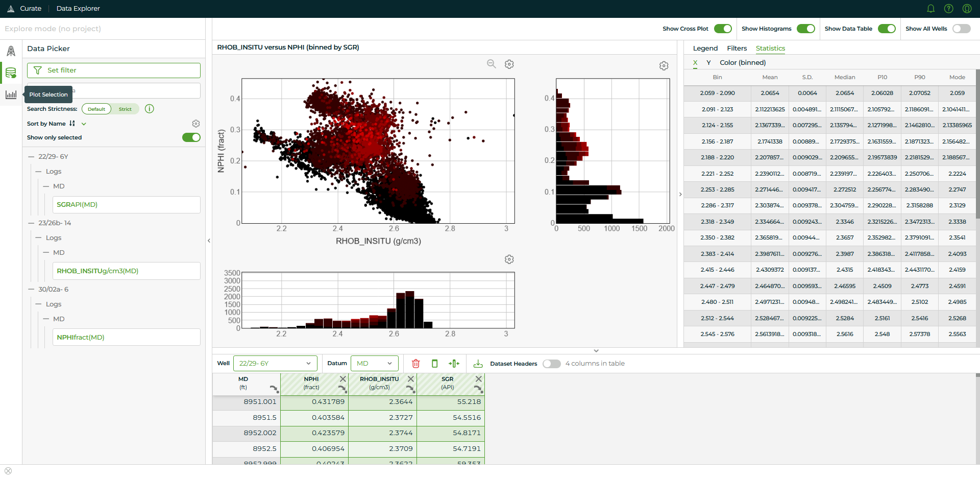Click the RHOB_INSITU column arrow icon
The image size is (980, 477).
click(x=410, y=389)
